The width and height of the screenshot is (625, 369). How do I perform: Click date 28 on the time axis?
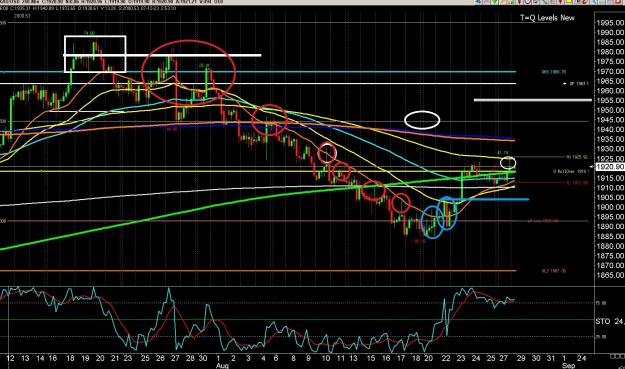[190, 358]
